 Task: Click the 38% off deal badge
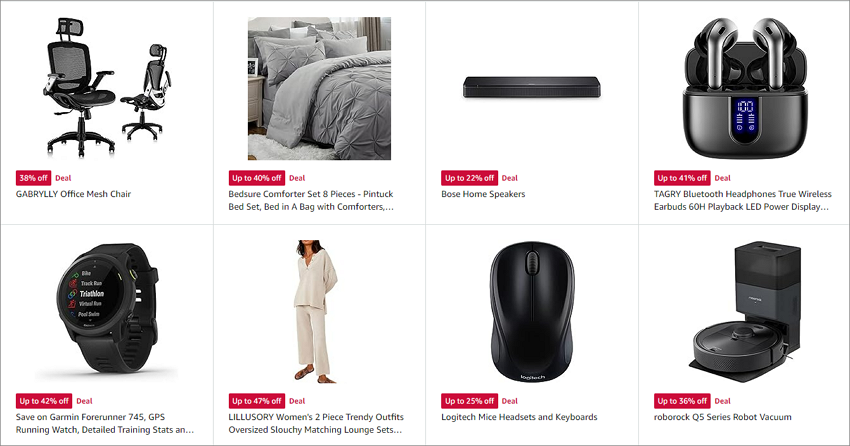tap(34, 178)
